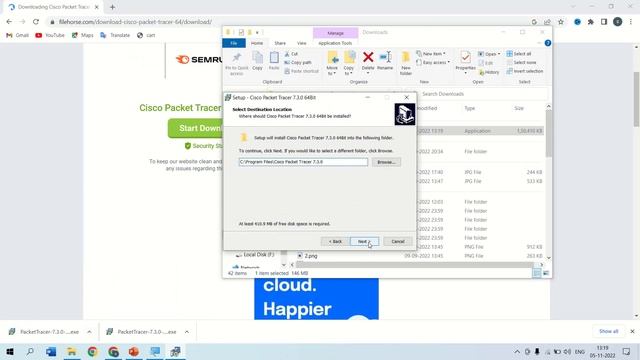640x360 pixels.
Task: Click Select none in the ribbon
Action: pyautogui.click(x=521, y=62)
